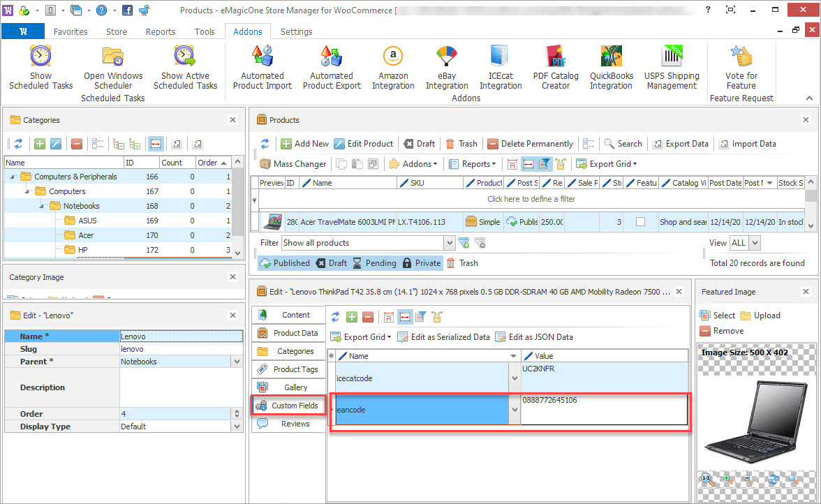
Task: Toggle Private status filter
Action: (422, 262)
